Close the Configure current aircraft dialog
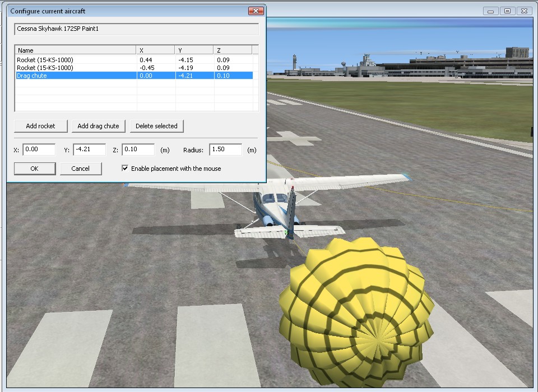538x392 pixels. coord(256,11)
